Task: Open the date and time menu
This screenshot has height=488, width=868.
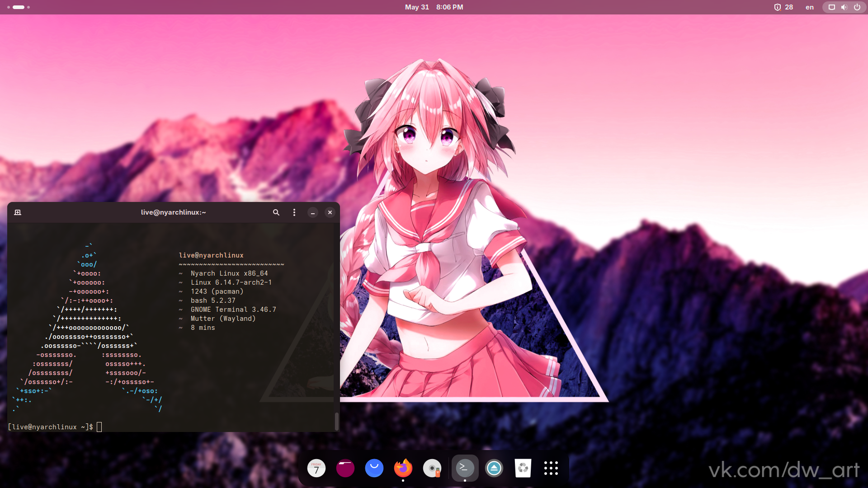Action: 434,7
